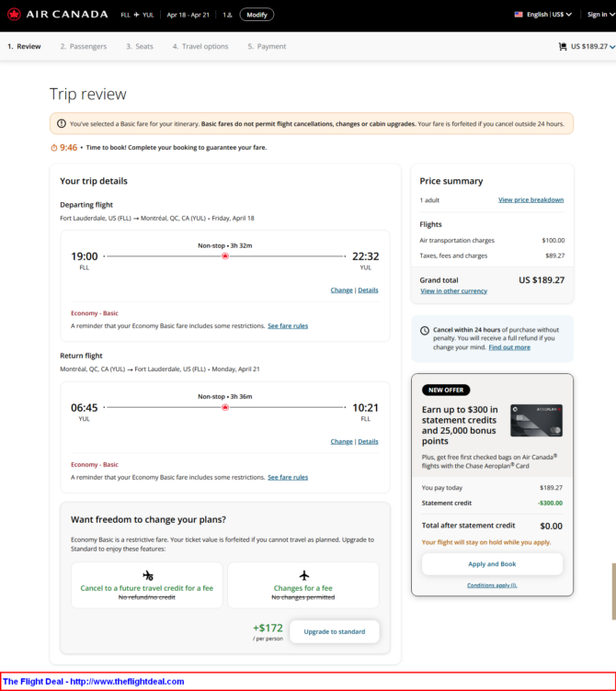The height and width of the screenshot is (691, 616).
Task: Click the Aeroplan credit card image
Action: pyautogui.click(x=536, y=421)
